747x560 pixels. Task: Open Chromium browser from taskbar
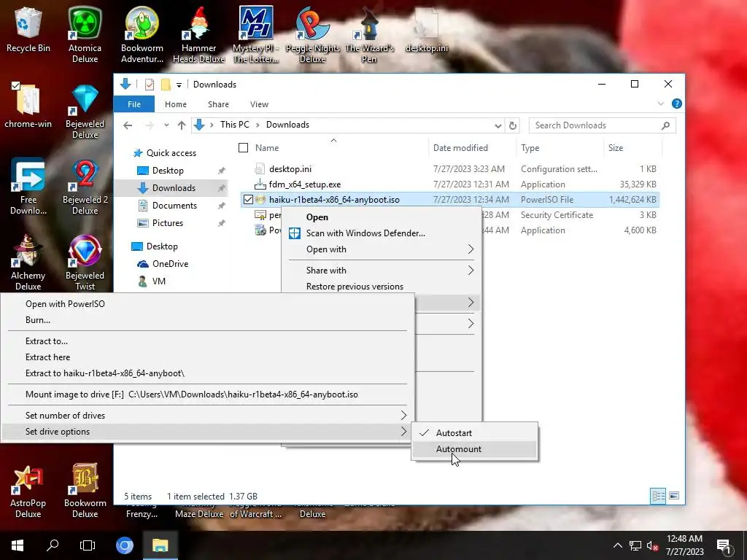pos(124,545)
